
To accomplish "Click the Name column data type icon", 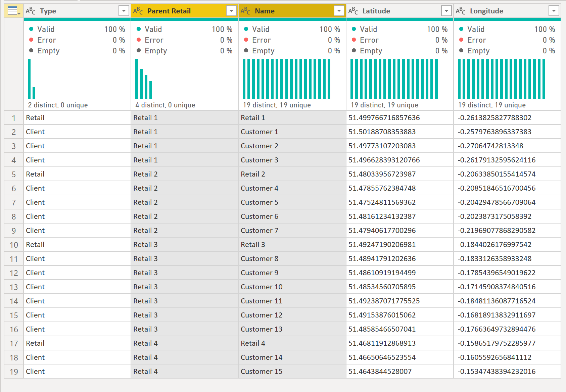I will [x=245, y=11].
